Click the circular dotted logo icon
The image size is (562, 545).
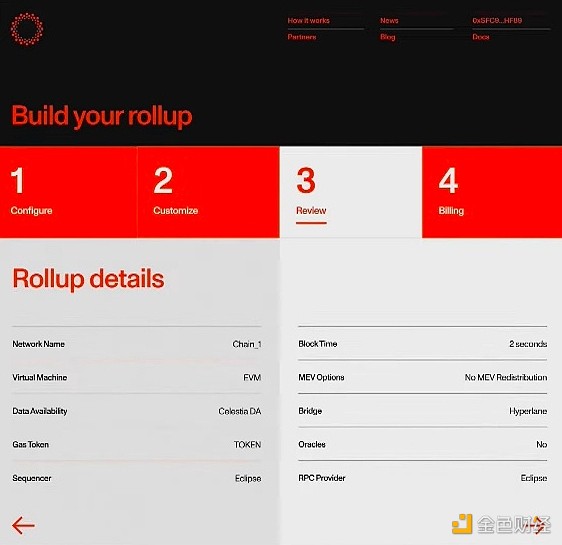click(27, 29)
